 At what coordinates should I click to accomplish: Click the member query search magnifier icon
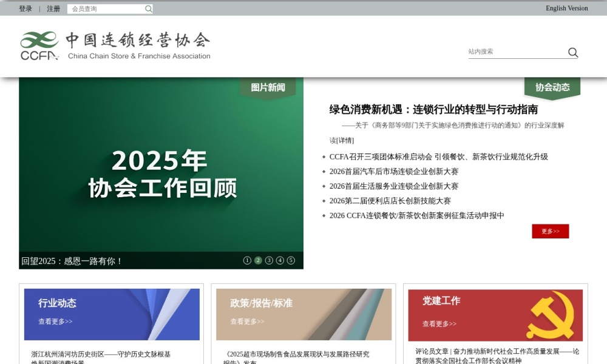(x=148, y=8)
